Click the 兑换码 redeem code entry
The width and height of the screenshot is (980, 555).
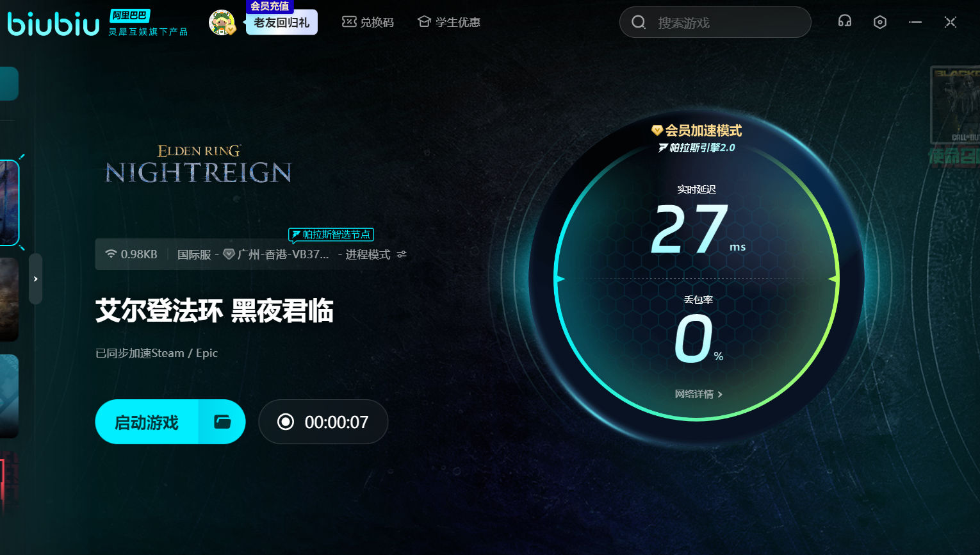coord(368,22)
